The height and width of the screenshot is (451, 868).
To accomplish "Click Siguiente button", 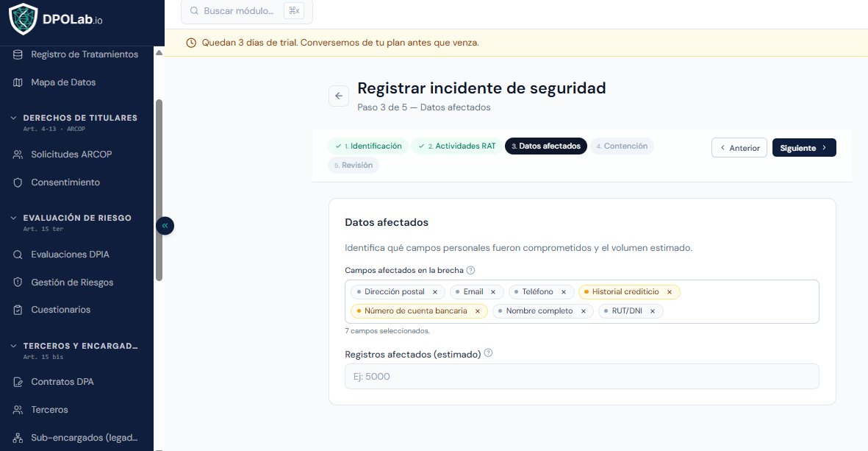I will coord(804,148).
